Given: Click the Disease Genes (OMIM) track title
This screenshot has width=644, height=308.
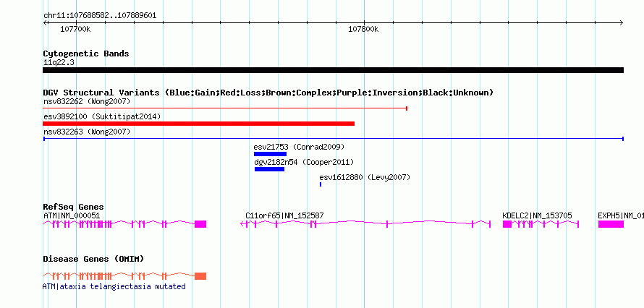Looking at the screenshot, I should 93,259.
